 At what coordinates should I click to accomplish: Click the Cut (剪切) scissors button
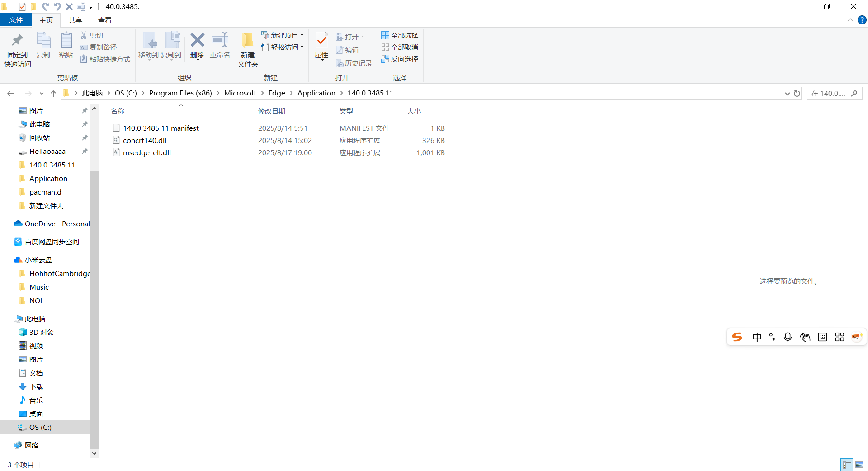(x=92, y=35)
